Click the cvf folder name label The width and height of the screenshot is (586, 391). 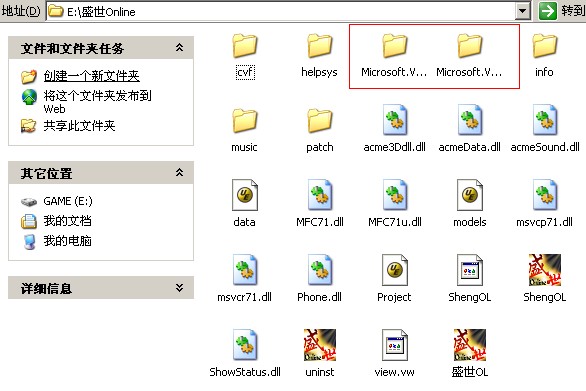(x=245, y=72)
